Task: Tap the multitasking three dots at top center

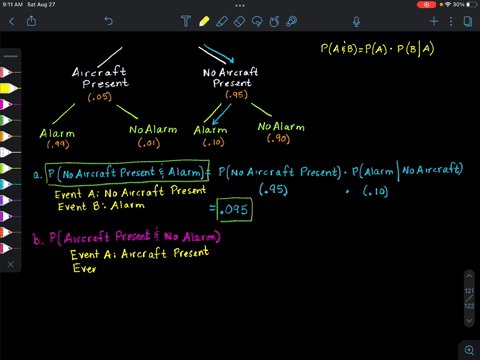Action: [x=240, y=5]
